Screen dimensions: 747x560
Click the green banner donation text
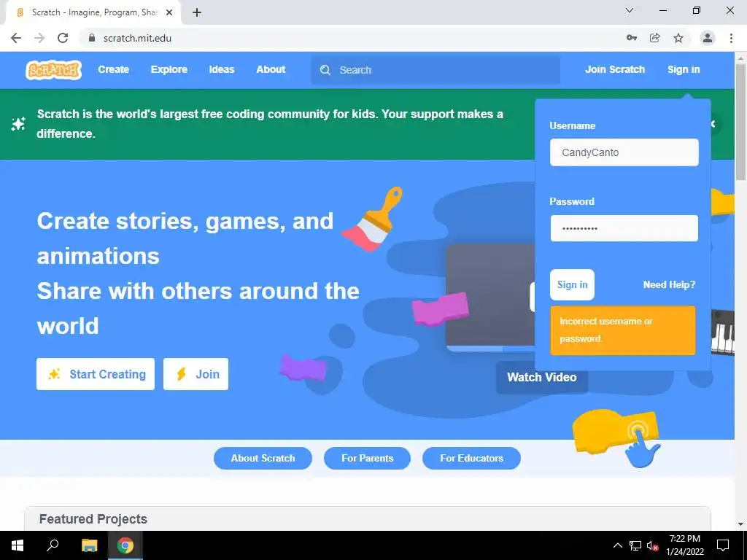(270, 124)
